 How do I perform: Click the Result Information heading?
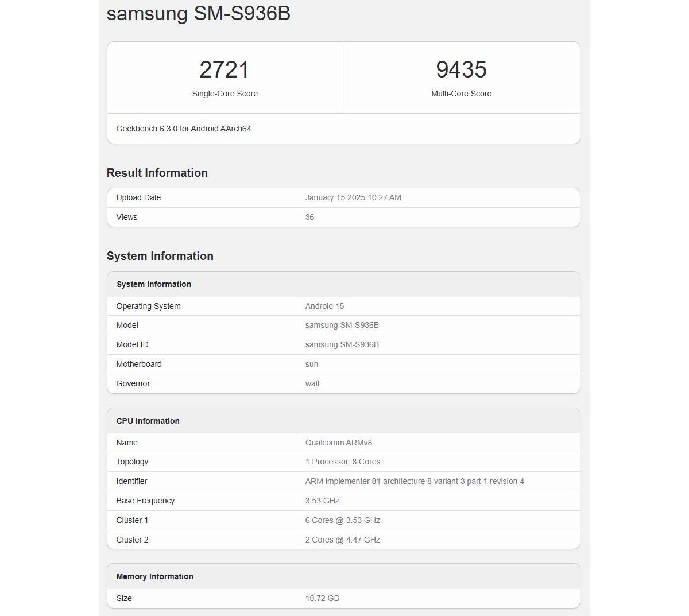pos(157,173)
